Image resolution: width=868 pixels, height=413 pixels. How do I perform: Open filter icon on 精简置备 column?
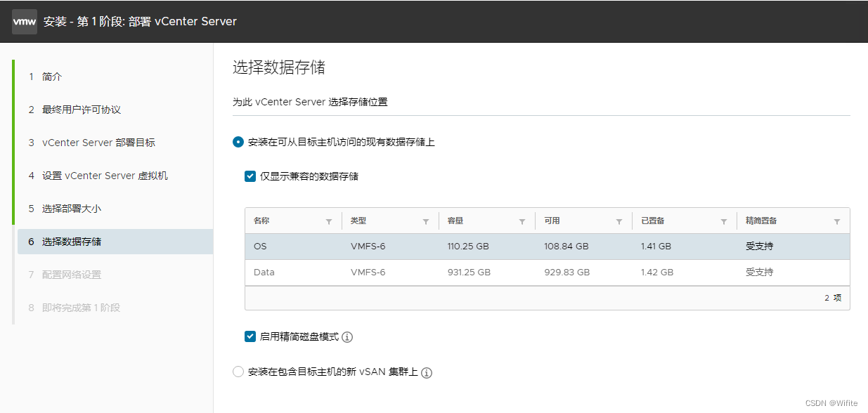837,221
